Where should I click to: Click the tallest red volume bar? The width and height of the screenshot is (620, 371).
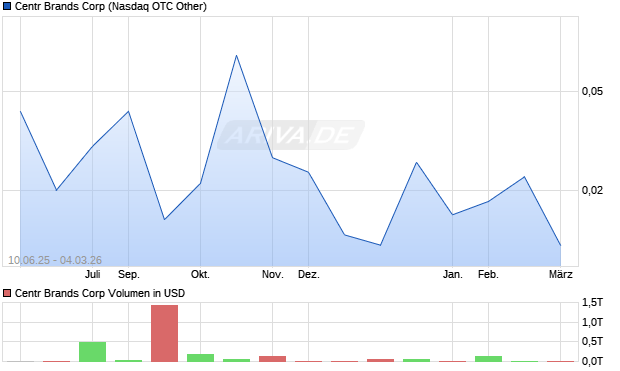tap(164, 333)
